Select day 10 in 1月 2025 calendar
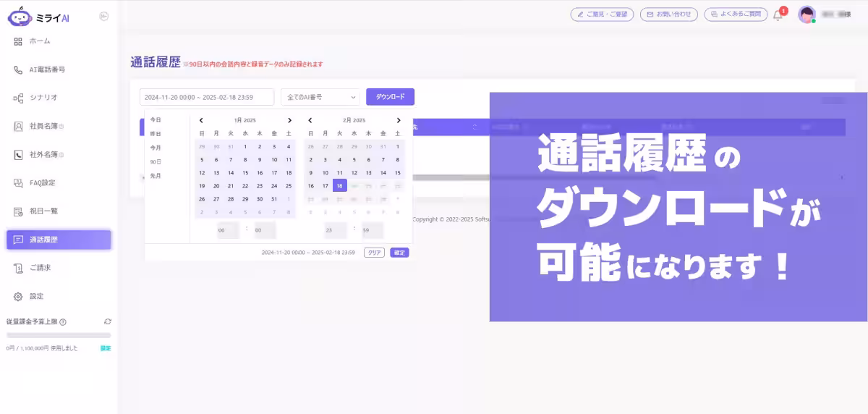Screen dimensions: 868x414 click(x=274, y=160)
